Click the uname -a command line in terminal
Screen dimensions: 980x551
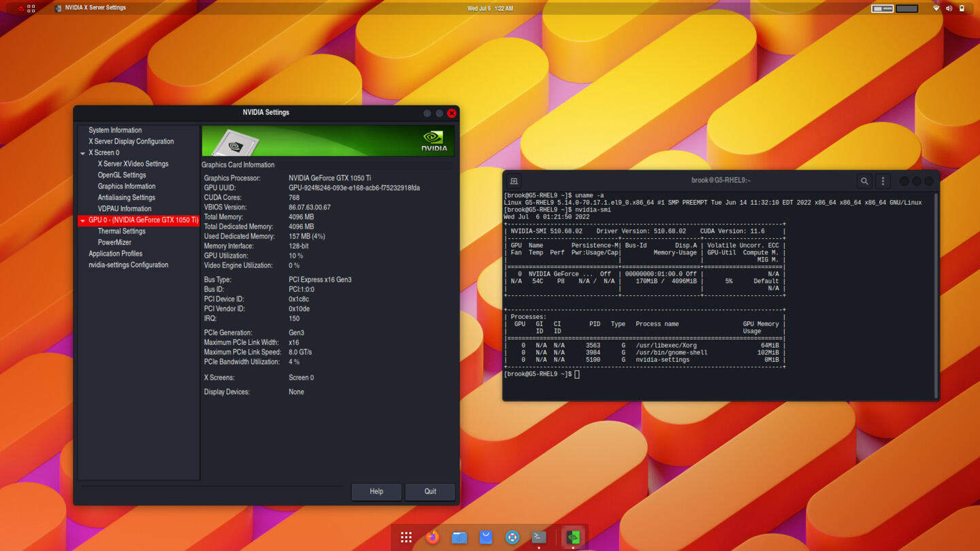click(x=553, y=195)
